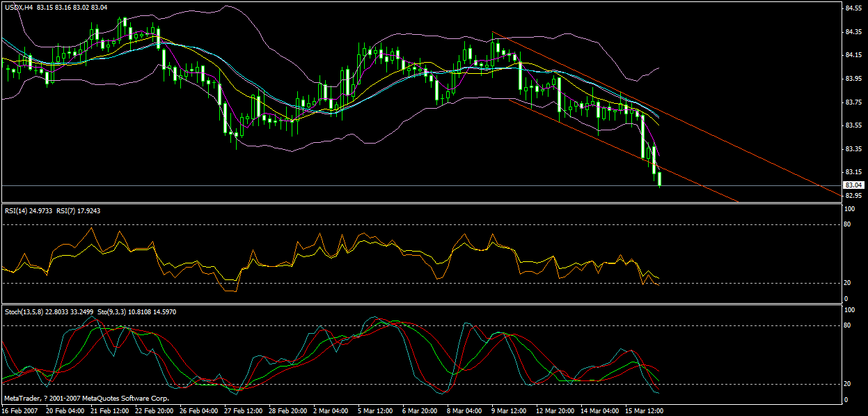Click the 82.95 price axis label
The height and width of the screenshot is (416, 868).
coord(853,195)
